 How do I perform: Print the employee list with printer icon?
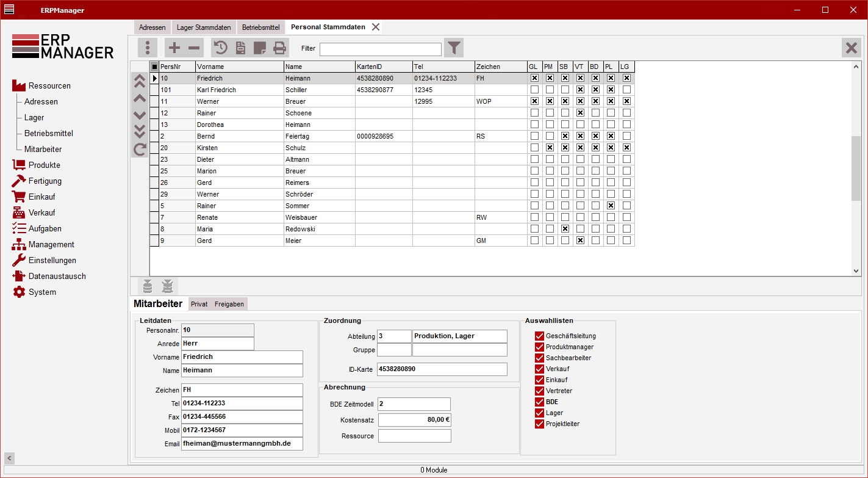pyautogui.click(x=279, y=48)
